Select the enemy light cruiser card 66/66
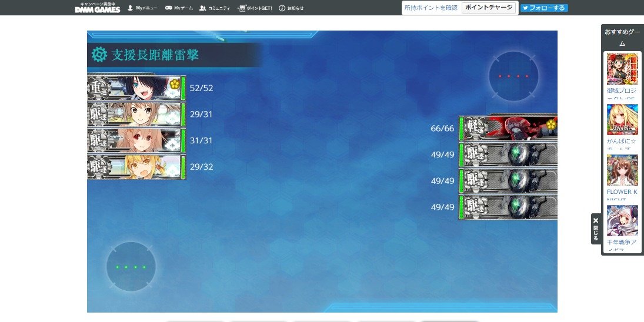 coord(508,128)
